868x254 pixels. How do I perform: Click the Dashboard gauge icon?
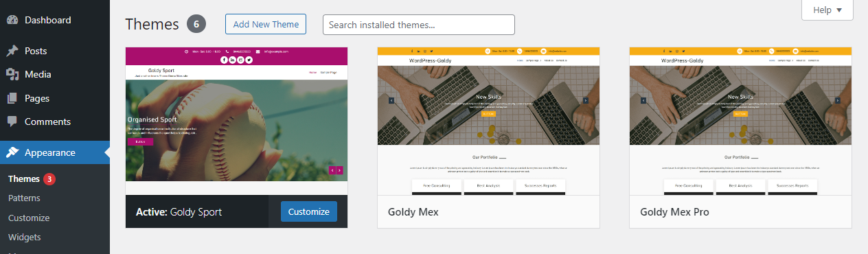point(12,20)
